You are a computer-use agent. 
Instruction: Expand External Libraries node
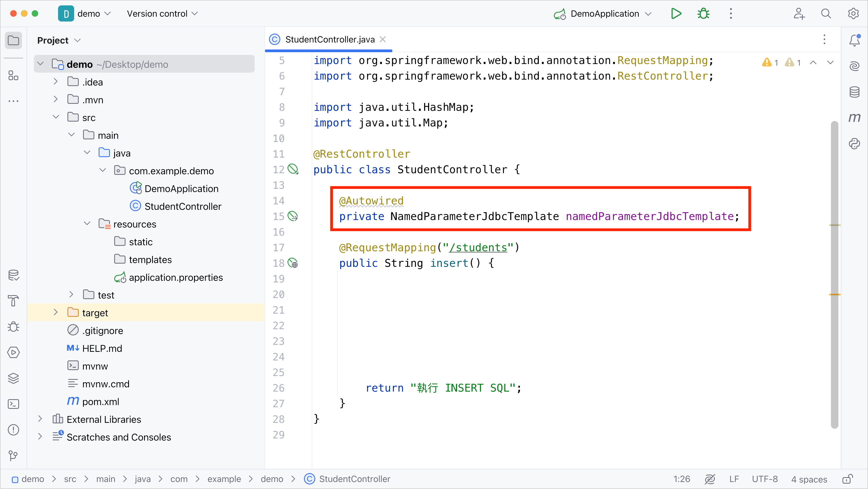pyautogui.click(x=40, y=419)
